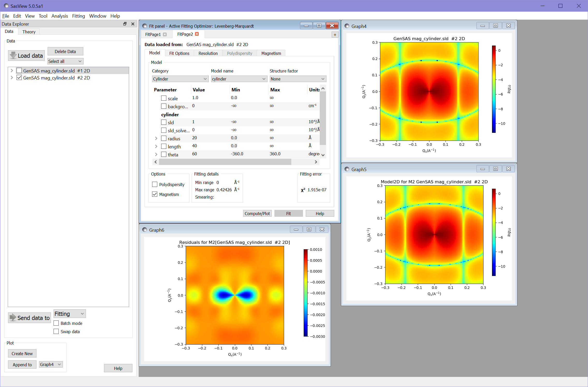Close the FitPage2 tab with red X

click(x=197, y=34)
